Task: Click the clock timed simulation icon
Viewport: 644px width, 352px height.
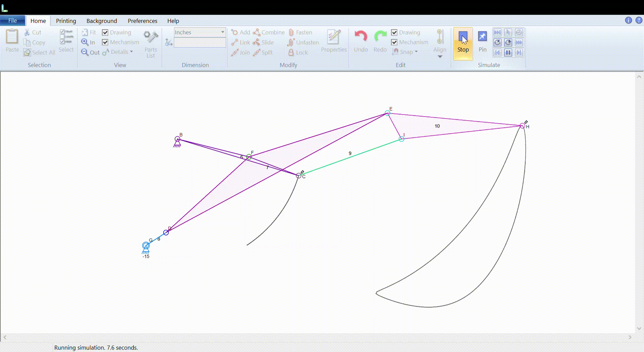Action: (519, 32)
